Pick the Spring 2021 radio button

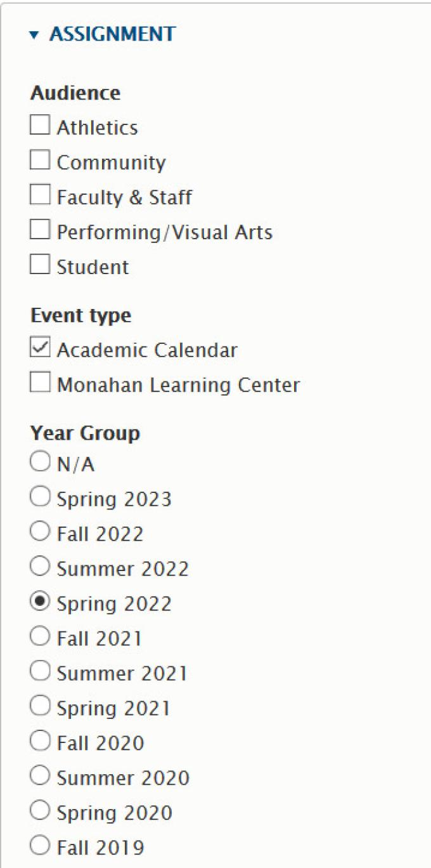(39, 707)
